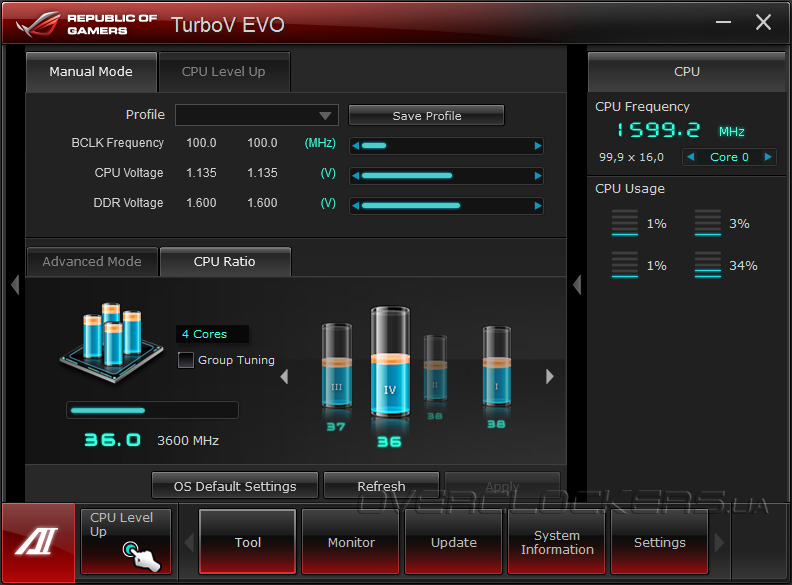The width and height of the screenshot is (792, 585).
Task: Open the Update menu
Action: (x=454, y=542)
